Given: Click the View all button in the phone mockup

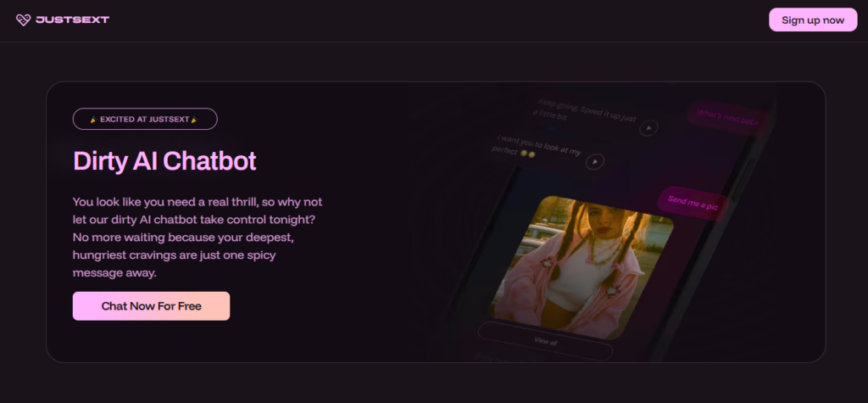Looking at the screenshot, I should point(545,341).
